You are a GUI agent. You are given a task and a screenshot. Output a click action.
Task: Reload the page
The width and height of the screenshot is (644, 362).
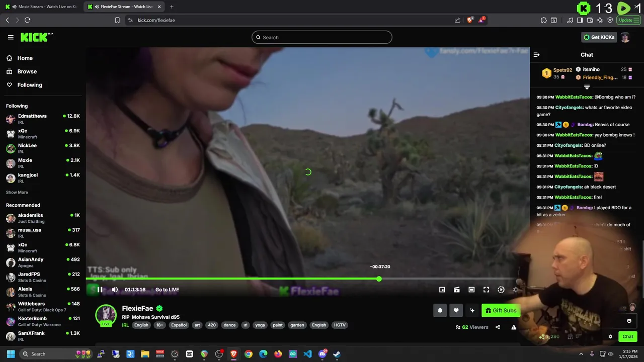tap(27, 20)
